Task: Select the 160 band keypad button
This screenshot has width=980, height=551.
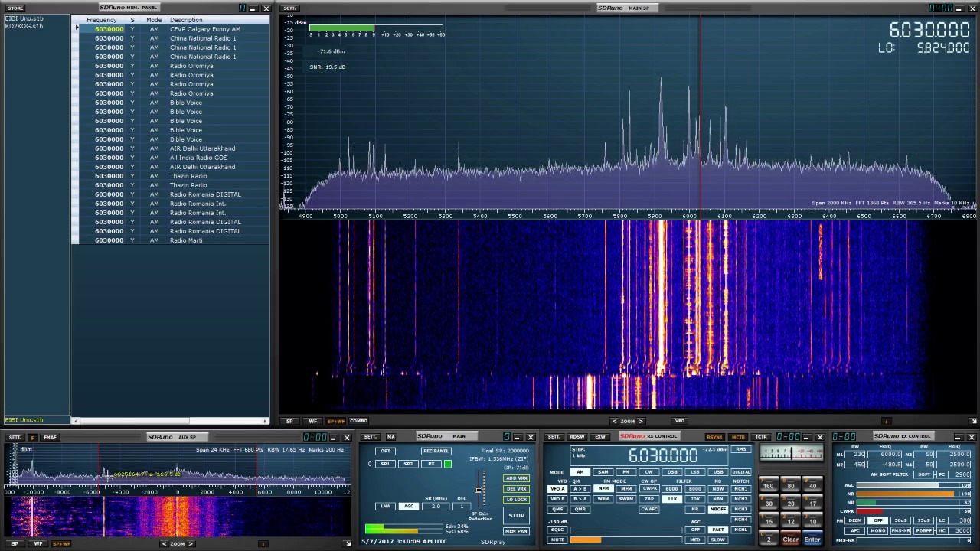Action: (x=768, y=484)
